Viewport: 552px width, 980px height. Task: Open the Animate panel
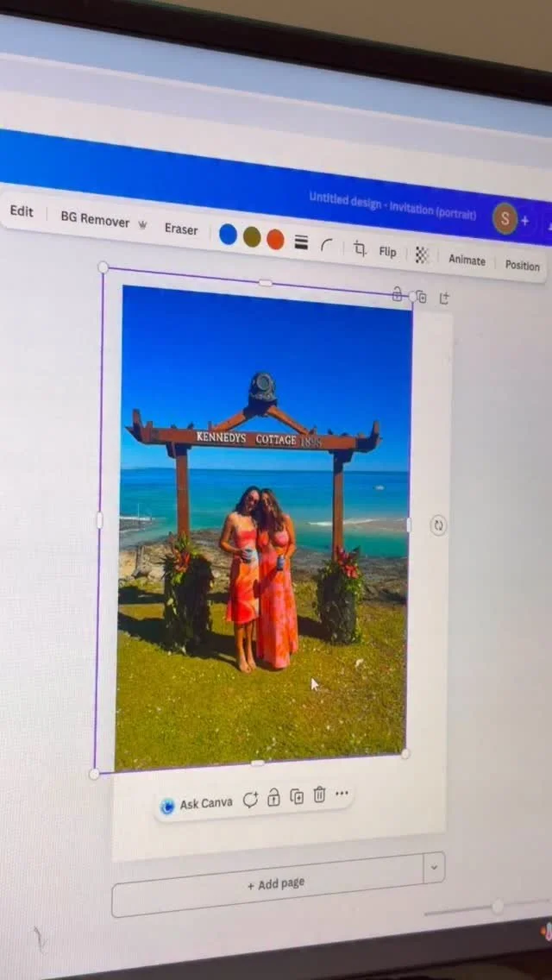467,260
